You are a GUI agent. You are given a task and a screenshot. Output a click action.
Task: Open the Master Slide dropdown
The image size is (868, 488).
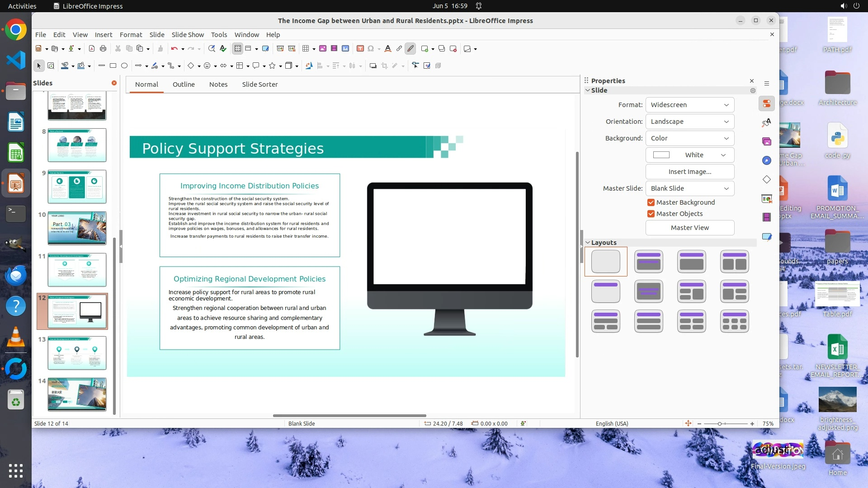[689, 188]
